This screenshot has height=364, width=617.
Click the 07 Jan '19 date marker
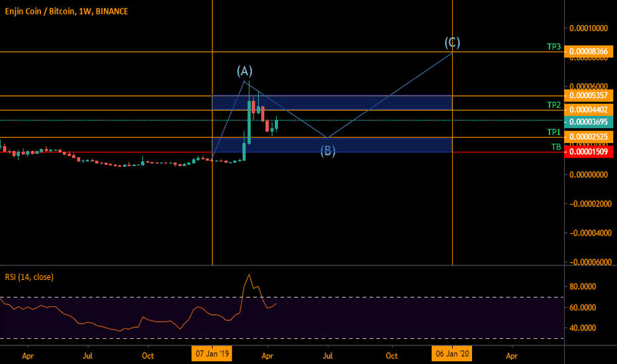tap(212, 354)
